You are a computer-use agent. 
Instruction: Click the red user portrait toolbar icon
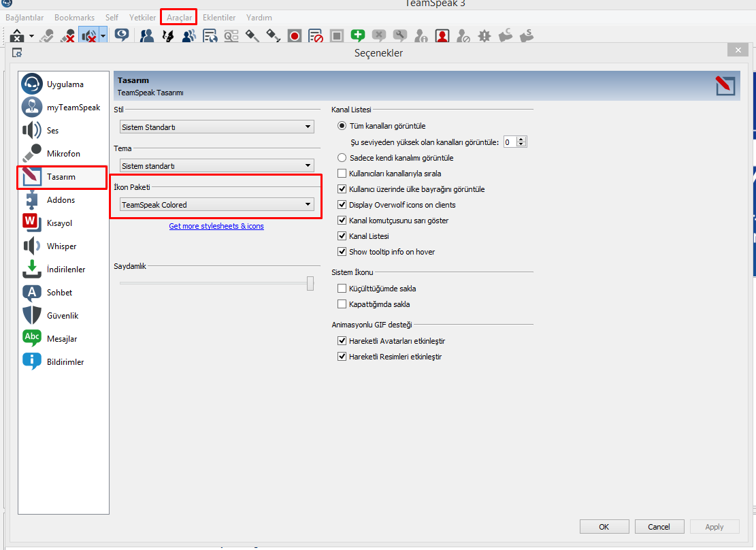[442, 35]
